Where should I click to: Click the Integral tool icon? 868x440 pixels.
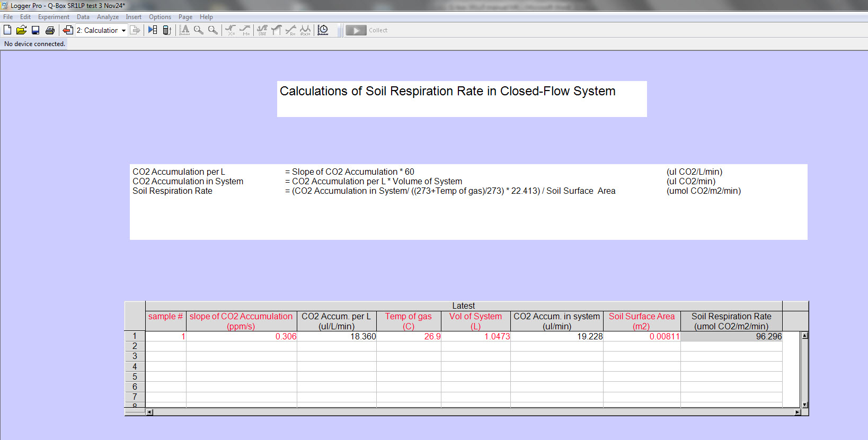coord(277,30)
